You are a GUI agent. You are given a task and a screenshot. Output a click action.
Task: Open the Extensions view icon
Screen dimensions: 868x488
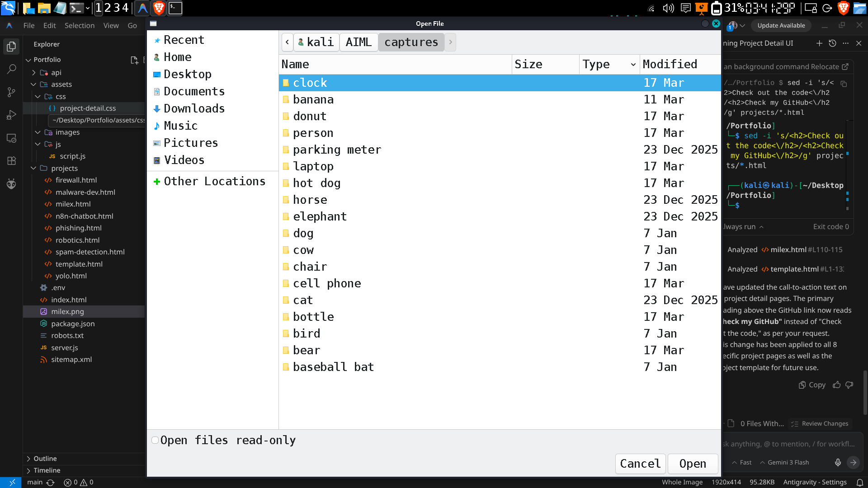[11, 161]
